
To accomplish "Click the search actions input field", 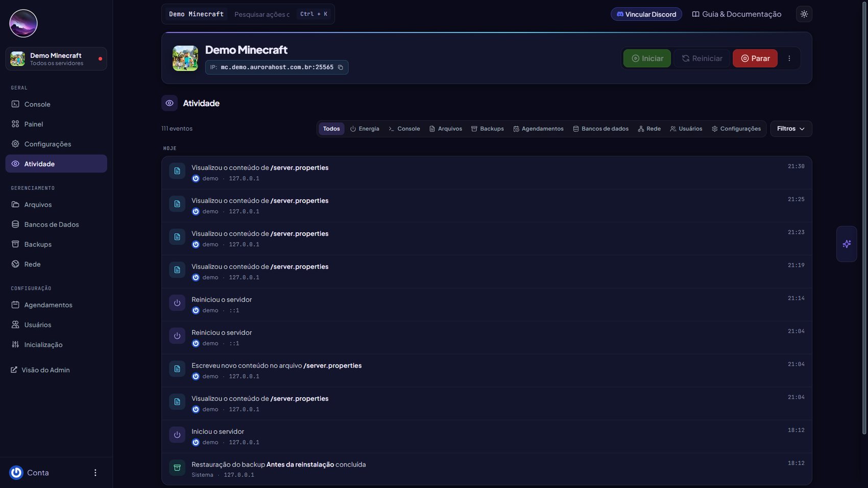I will [262, 14].
